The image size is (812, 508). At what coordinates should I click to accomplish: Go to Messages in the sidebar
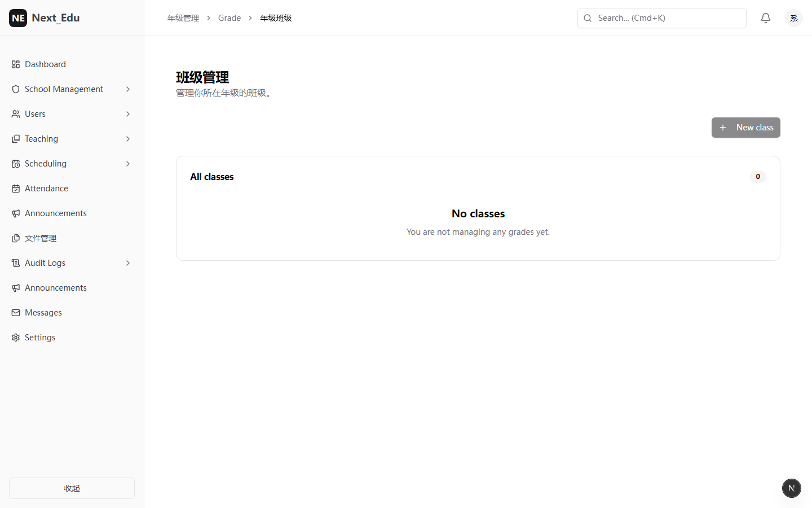coord(72,313)
